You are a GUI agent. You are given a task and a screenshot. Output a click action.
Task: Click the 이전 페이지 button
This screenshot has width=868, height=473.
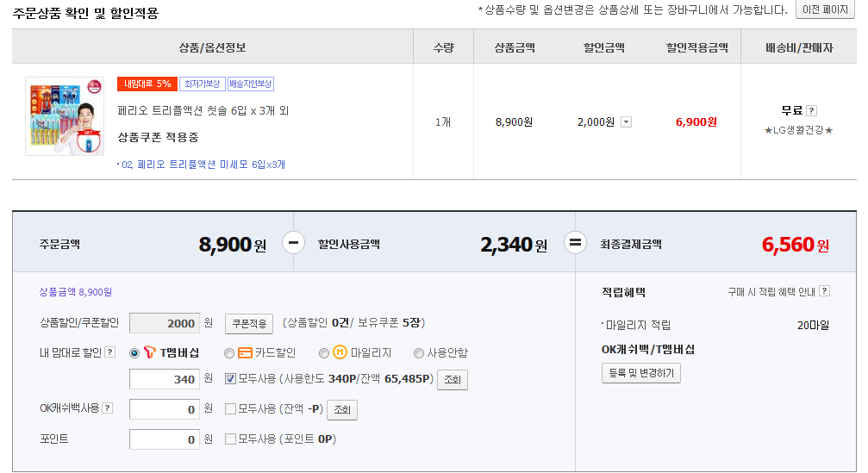pos(824,9)
